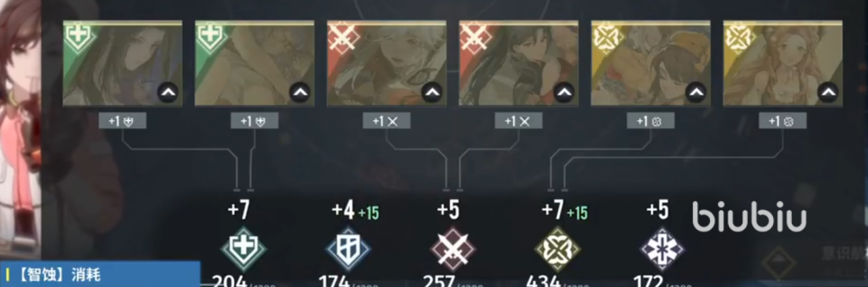Click the +1 tag under the last yellow card
This screenshot has height=287, width=868.
pos(783,121)
